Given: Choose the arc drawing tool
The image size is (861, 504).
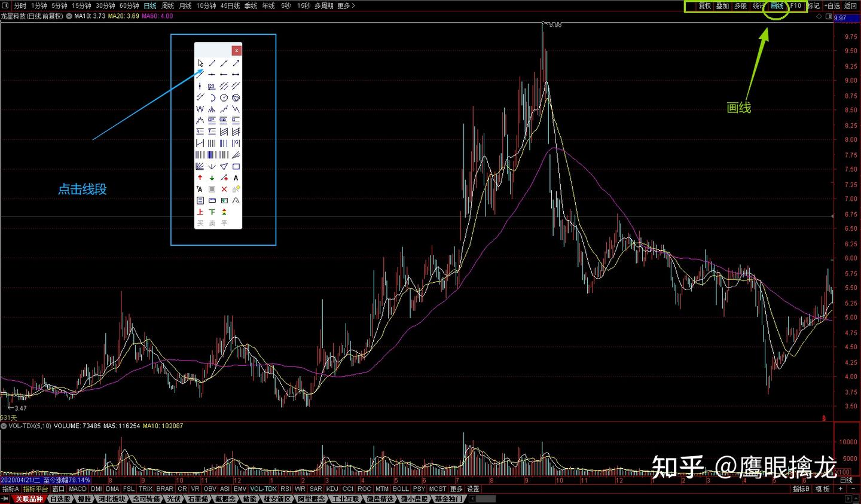Looking at the screenshot, I should pos(212,97).
